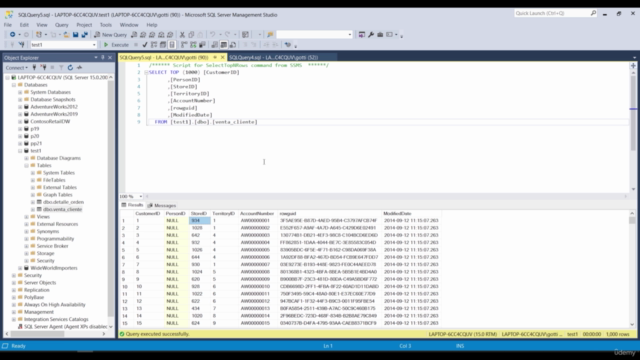
Task: Open the solution configurations combo box
Action: [x=314, y=35]
